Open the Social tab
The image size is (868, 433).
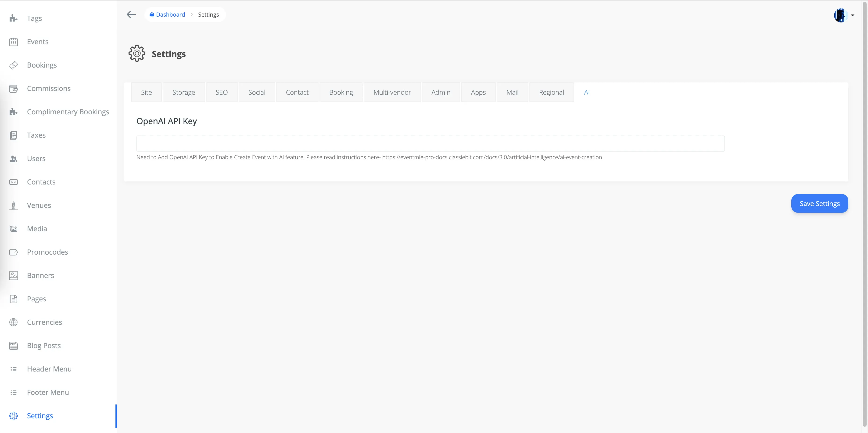click(x=257, y=92)
